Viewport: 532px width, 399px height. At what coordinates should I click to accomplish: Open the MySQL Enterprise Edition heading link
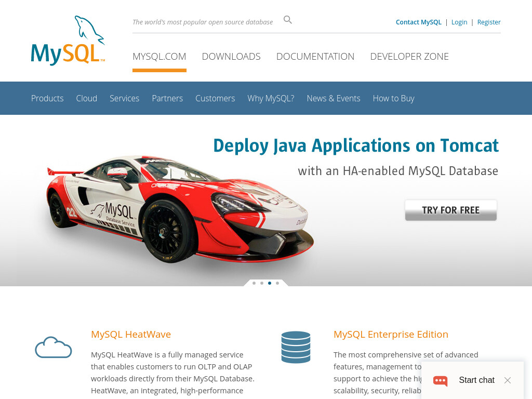pyautogui.click(x=391, y=335)
